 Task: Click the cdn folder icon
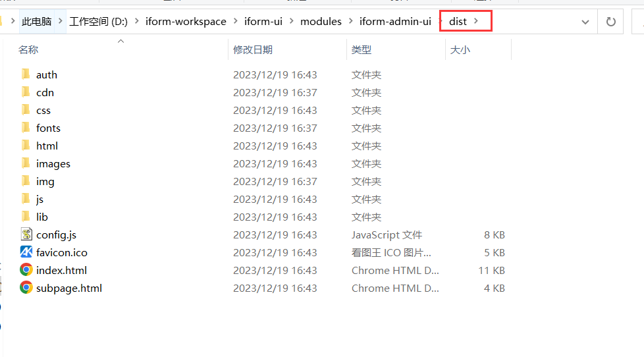click(x=26, y=92)
